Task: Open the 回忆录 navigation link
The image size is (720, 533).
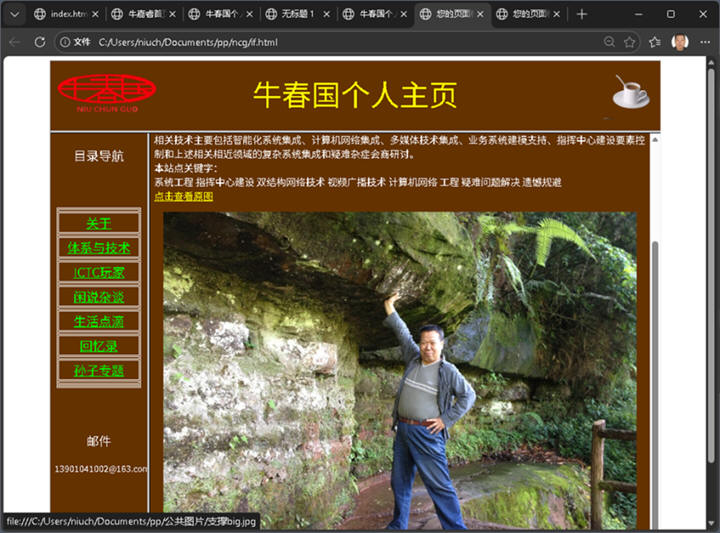Action: click(x=99, y=346)
